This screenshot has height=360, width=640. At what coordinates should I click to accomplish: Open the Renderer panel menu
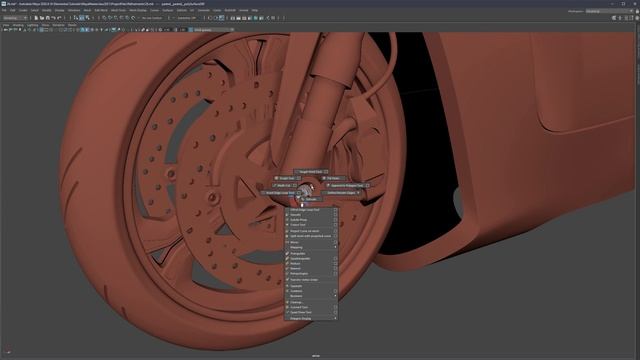(x=58, y=25)
